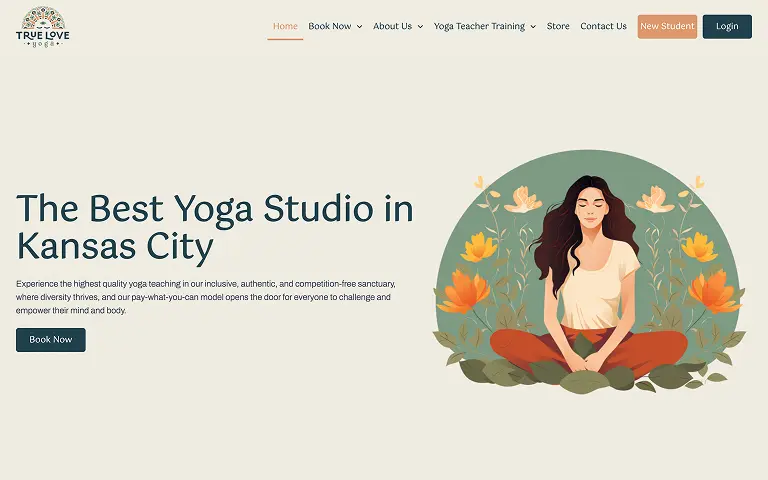Image resolution: width=768 pixels, height=480 pixels.
Task: Click the Best Yoga Studio headline
Action: [215, 227]
